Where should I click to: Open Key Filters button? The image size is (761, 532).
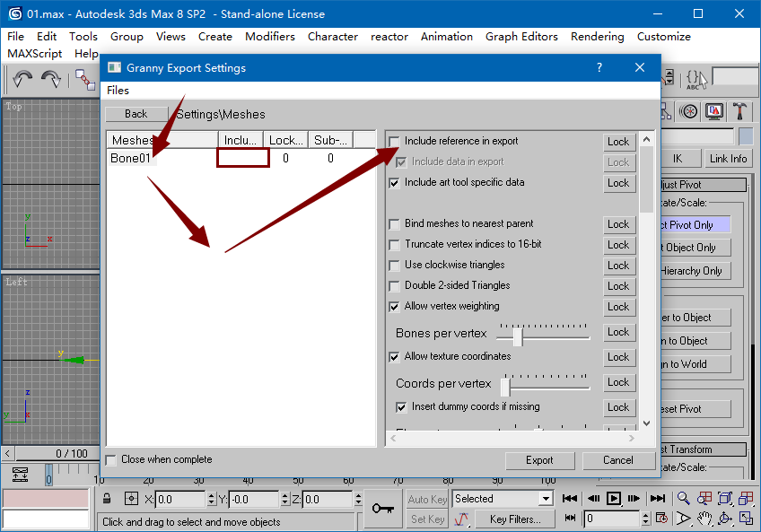(x=515, y=519)
